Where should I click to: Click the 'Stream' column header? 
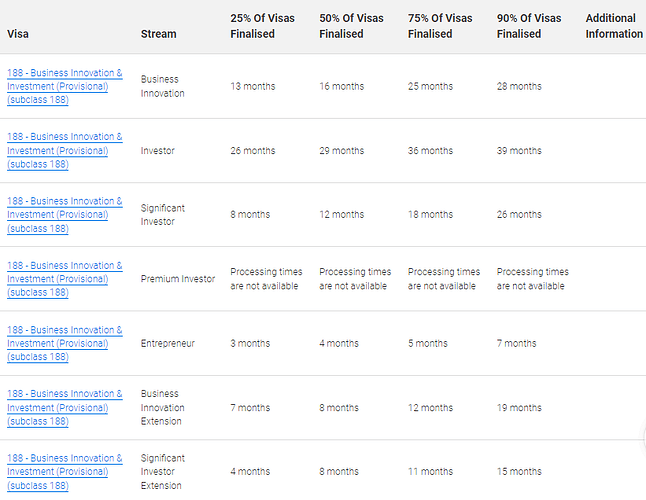159,34
